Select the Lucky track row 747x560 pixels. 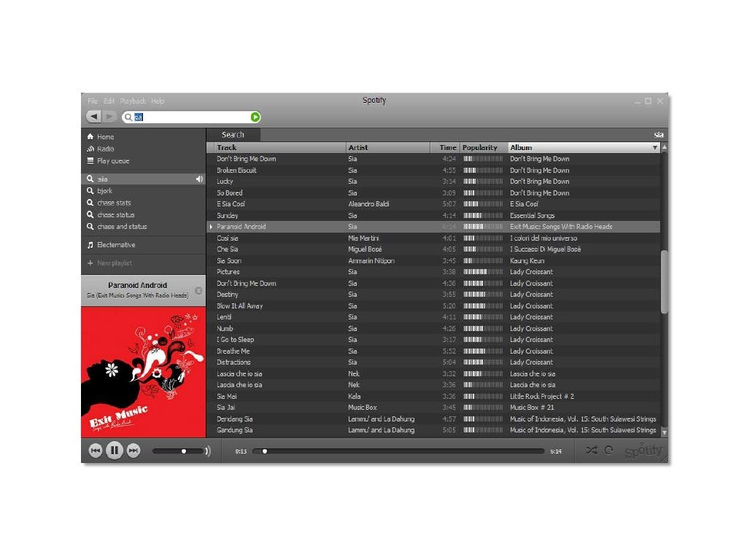(x=433, y=182)
